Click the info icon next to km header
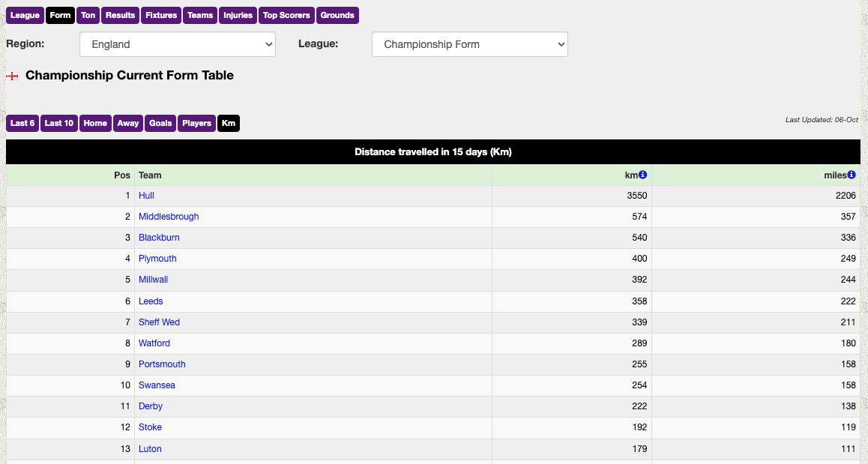Screen dimensions: 868x464 [x=642, y=175]
